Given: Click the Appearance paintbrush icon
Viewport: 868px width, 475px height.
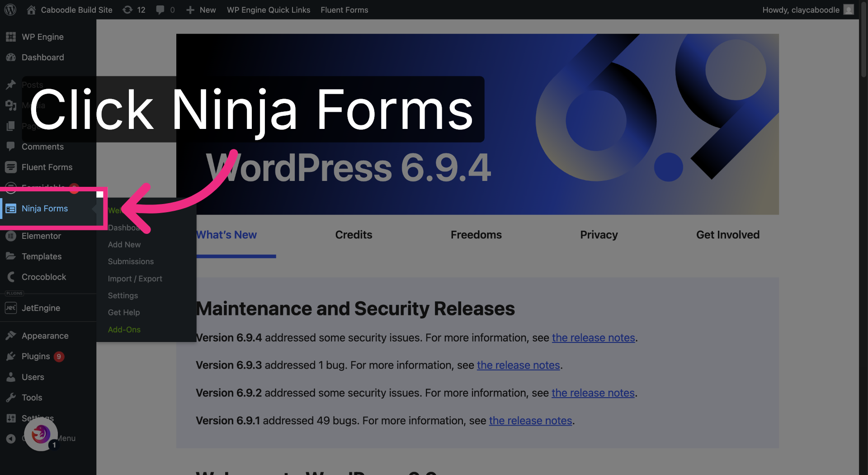Looking at the screenshot, I should [11, 336].
